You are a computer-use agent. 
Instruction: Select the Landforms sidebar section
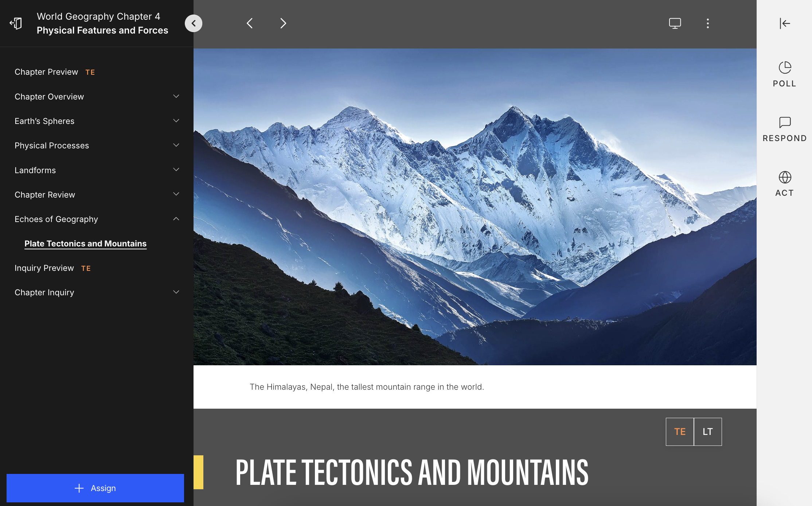(35, 170)
